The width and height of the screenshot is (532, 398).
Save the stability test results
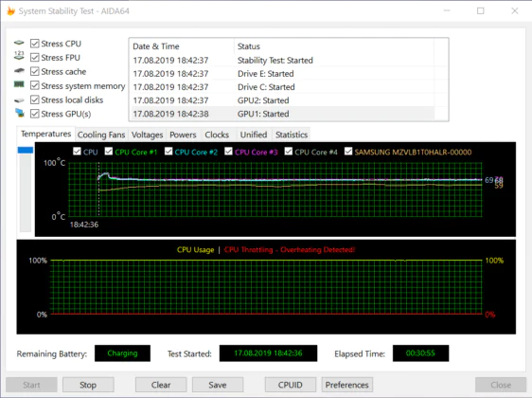pyautogui.click(x=218, y=385)
